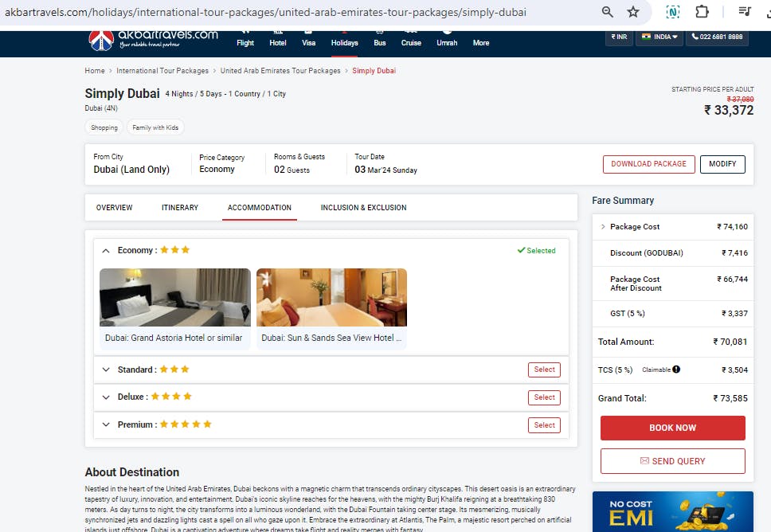The height and width of the screenshot is (532, 771).
Task: Click the starting price ₹ 33,372
Action: point(729,110)
